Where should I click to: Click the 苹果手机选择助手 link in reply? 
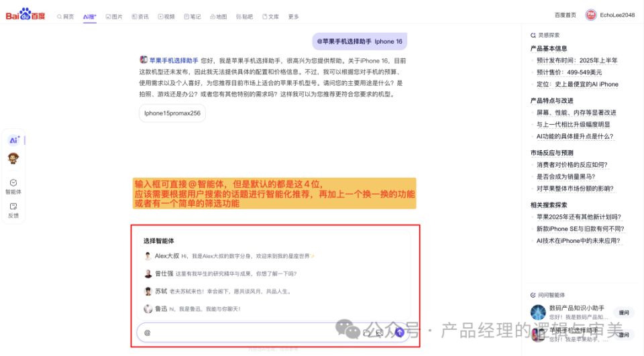174,60
